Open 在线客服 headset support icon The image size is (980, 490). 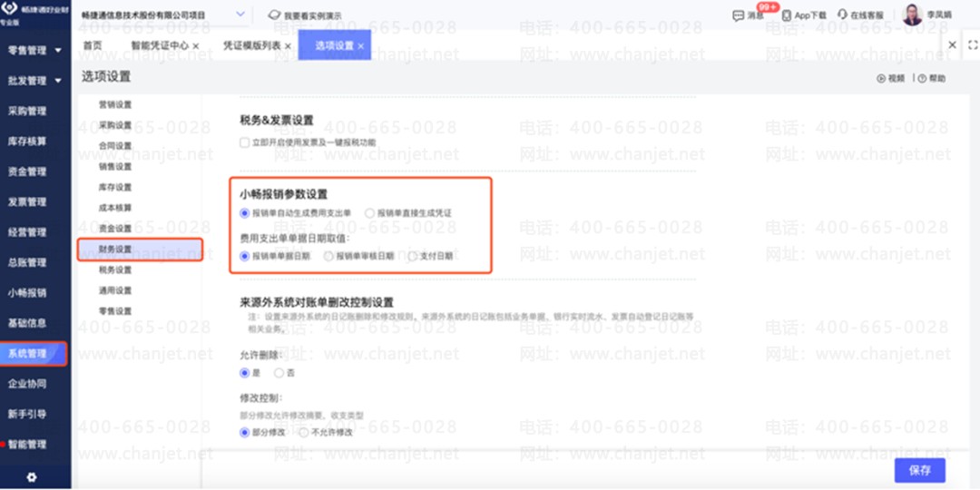point(842,15)
